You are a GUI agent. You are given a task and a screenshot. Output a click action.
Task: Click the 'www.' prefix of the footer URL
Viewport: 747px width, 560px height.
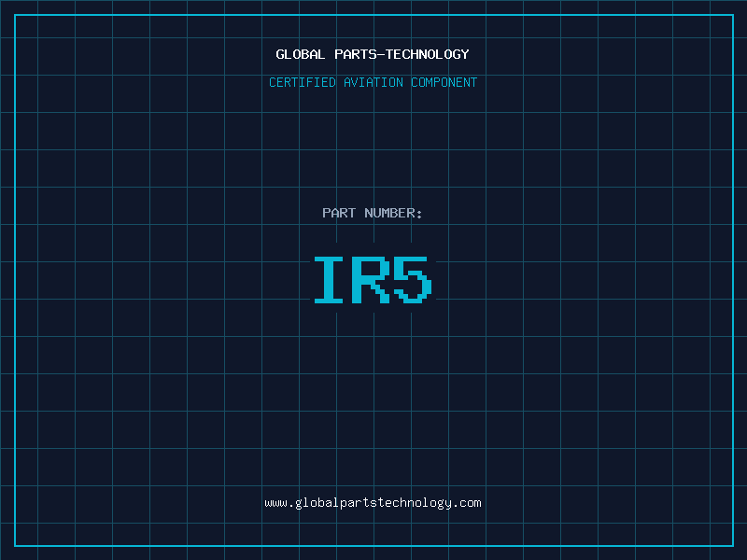(x=278, y=503)
